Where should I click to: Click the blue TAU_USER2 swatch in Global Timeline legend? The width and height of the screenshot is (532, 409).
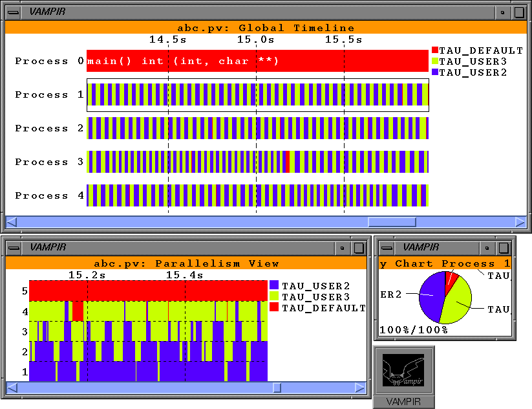click(435, 72)
